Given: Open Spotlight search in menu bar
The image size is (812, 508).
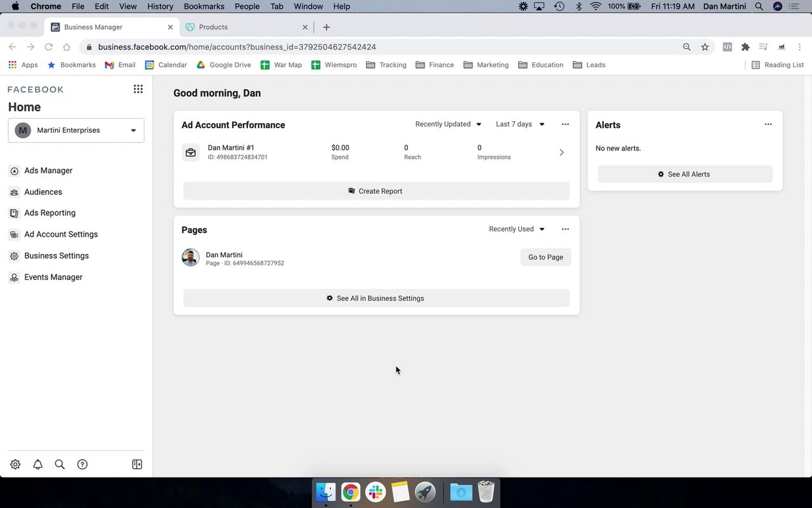Looking at the screenshot, I should [759, 6].
